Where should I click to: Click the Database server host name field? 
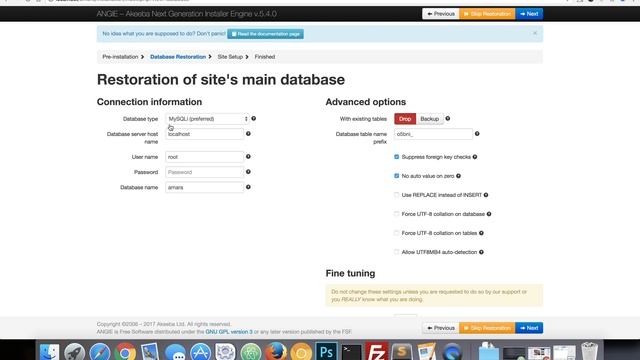click(x=204, y=134)
